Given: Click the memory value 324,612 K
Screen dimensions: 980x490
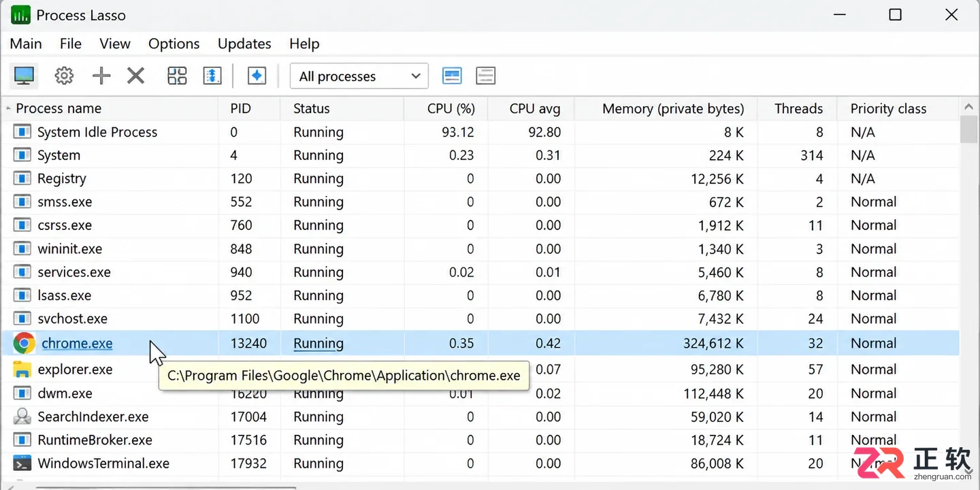Looking at the screenshot, I should (x=713, y=344).
